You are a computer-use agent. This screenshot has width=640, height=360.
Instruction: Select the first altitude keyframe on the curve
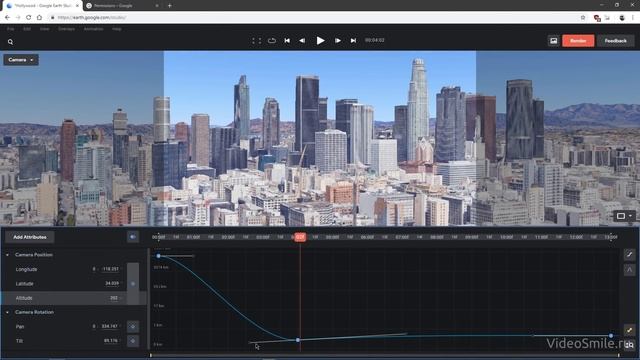click(159, 256)
